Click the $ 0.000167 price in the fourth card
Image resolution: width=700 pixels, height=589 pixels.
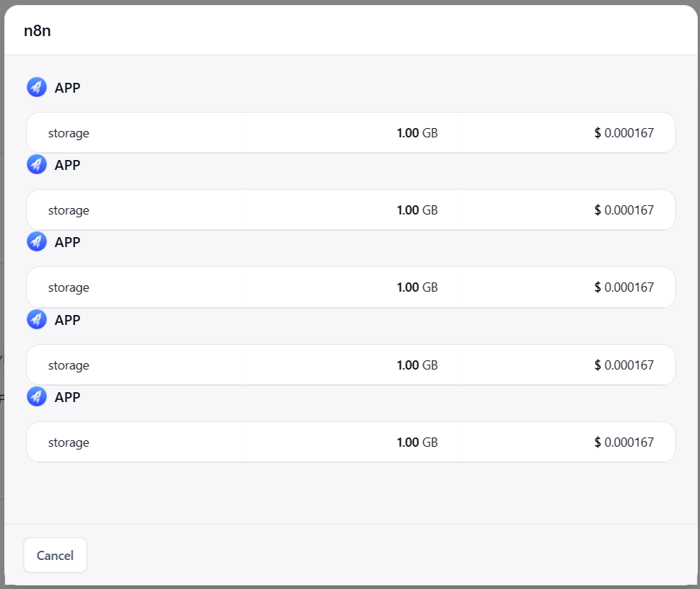click(624, 365)
